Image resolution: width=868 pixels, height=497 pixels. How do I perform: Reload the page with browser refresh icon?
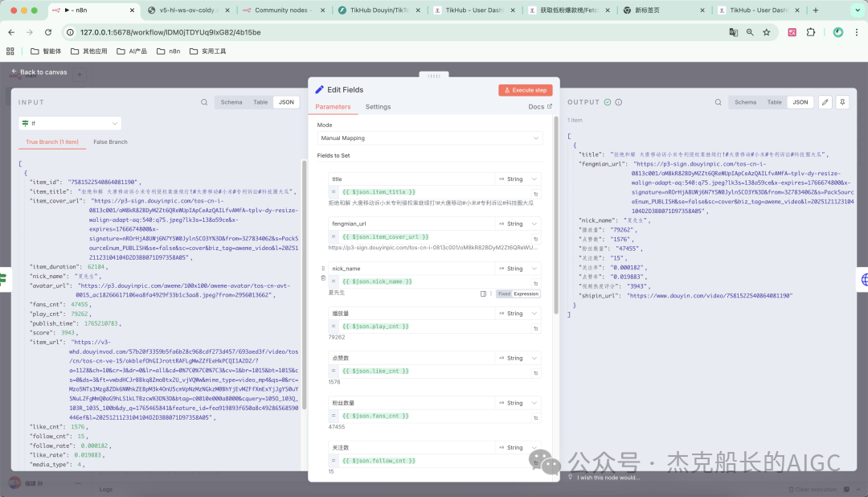(48, 32)
